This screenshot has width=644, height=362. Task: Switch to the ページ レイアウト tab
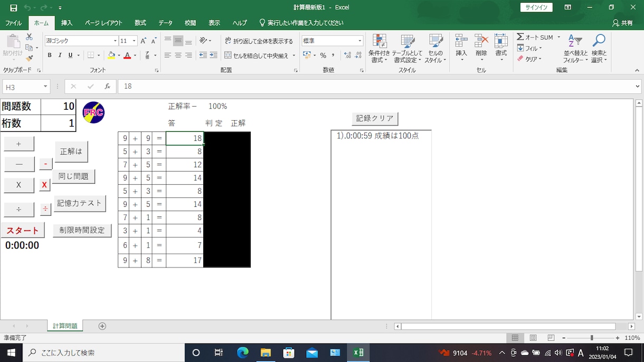103,23
